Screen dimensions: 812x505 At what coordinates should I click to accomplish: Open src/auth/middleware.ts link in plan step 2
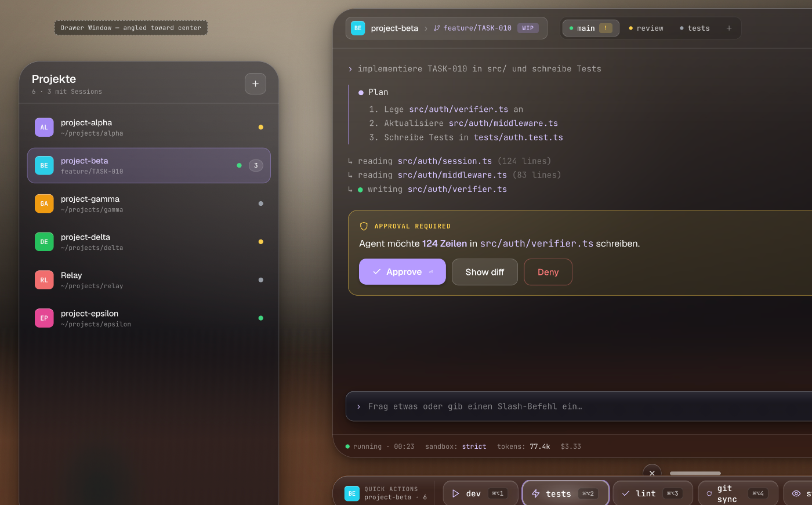(503, 123)
